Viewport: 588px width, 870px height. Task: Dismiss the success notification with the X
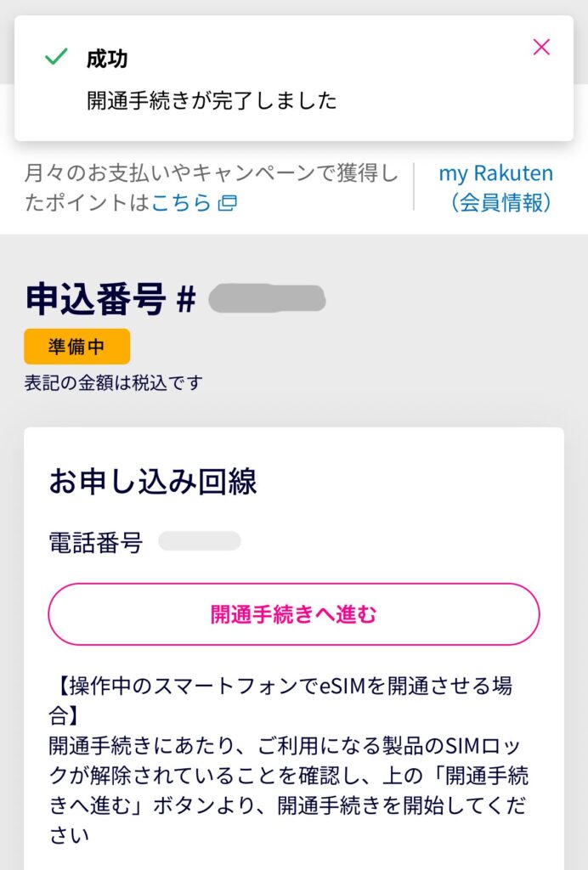[x=541, y=48]
